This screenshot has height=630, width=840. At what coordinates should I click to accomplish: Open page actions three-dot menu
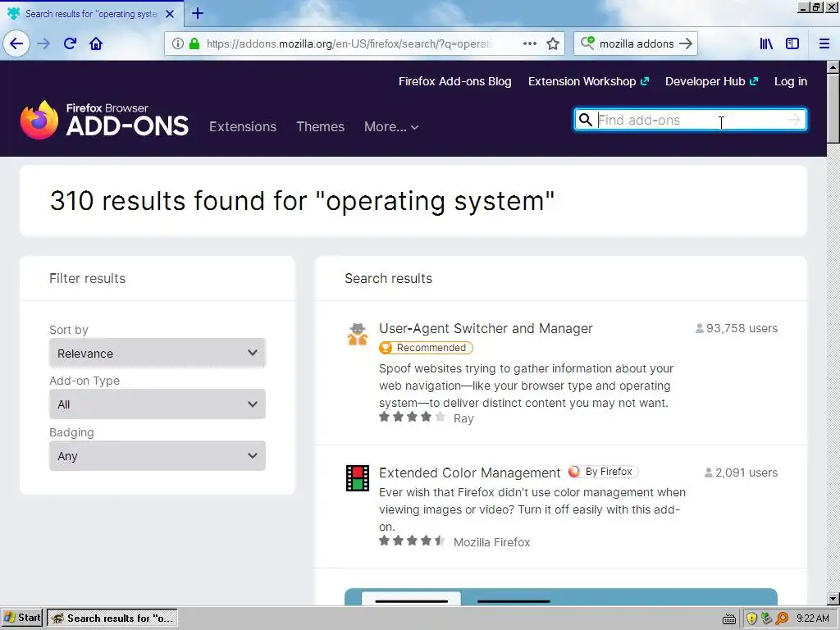point(530,43)
